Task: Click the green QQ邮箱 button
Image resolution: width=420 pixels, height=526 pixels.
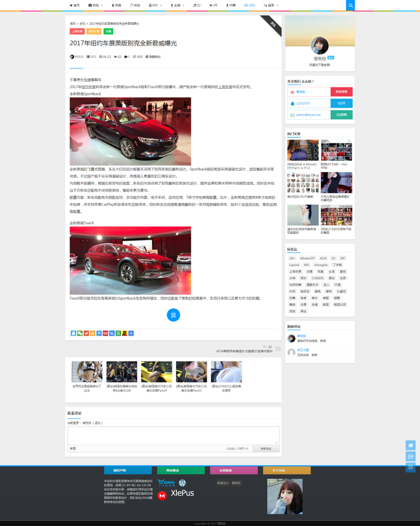Action: point(342,115)
